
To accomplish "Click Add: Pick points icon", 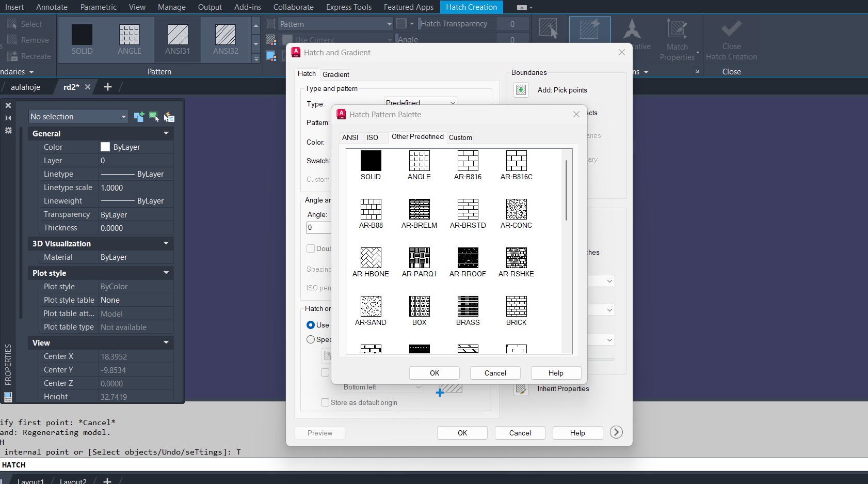I will pyautogui.click(x=521, y=90).
